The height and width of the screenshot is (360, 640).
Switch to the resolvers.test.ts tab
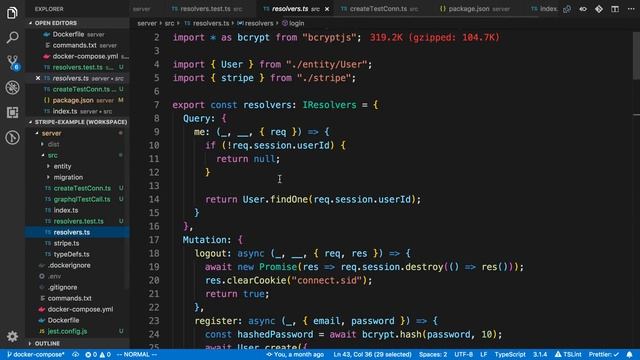click(207, 9)
